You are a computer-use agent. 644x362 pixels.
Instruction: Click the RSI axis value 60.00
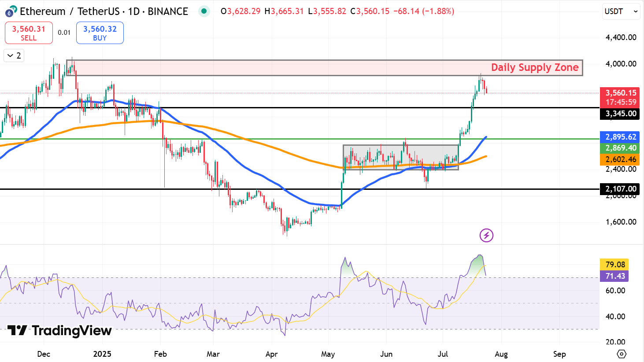pos(615,290)
